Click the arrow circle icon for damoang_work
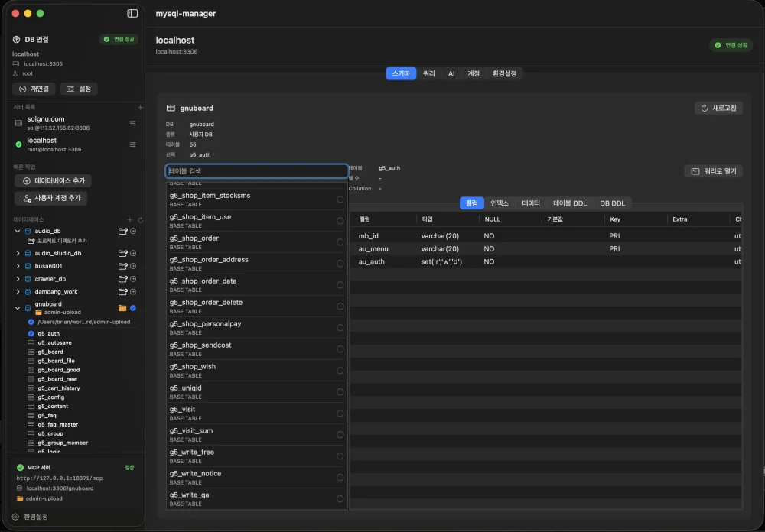 [x=133, y=291]
